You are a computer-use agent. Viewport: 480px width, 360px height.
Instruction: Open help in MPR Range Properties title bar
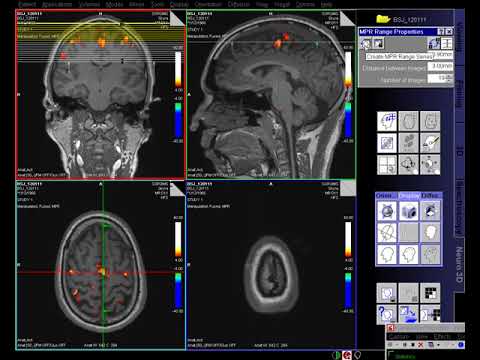pos(441,32)
